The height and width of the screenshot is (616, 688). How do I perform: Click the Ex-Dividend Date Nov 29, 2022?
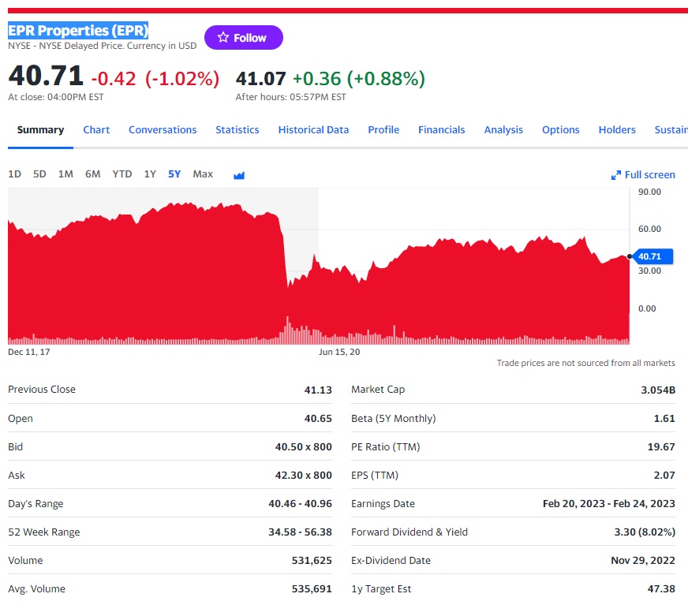643,561
